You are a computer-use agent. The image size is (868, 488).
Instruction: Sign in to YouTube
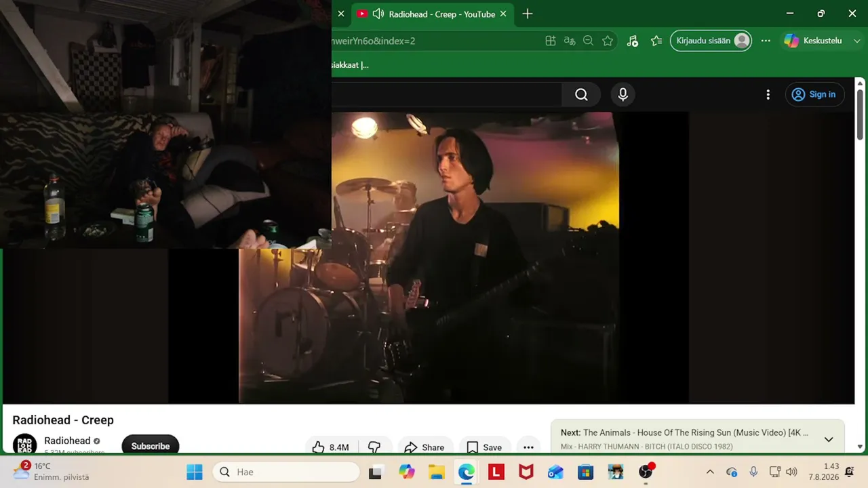tap(814, 95)
